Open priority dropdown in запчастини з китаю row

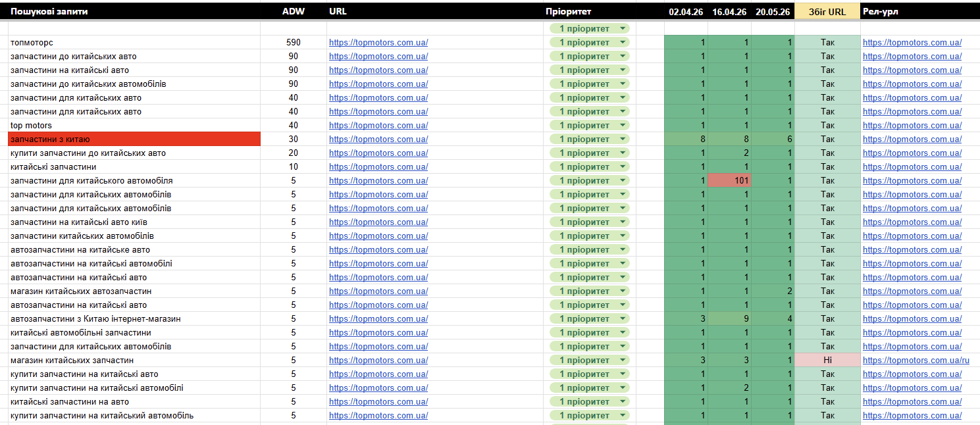(623, 139)
